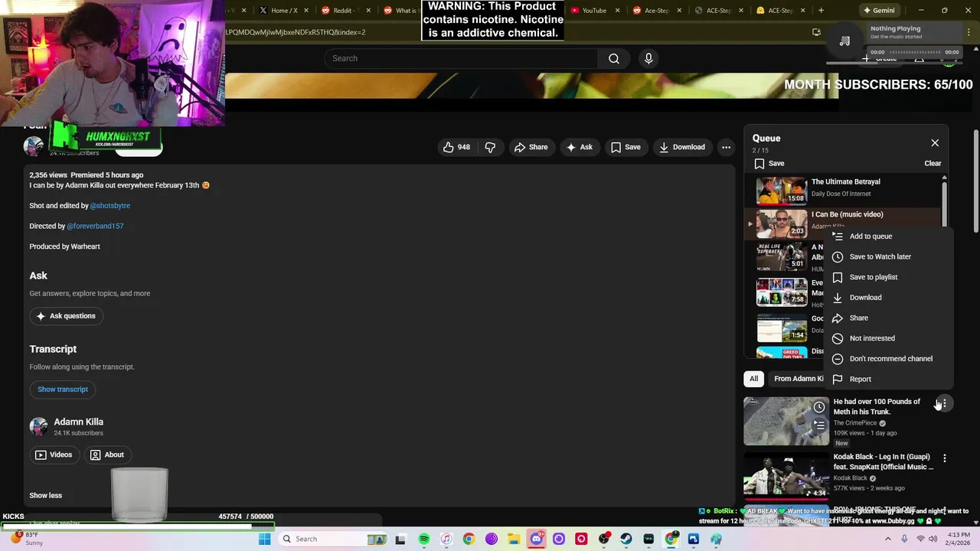Screen dimensions: 980x551
Task: Switch to the Home / X tab
Action: (x=284, y=11)
